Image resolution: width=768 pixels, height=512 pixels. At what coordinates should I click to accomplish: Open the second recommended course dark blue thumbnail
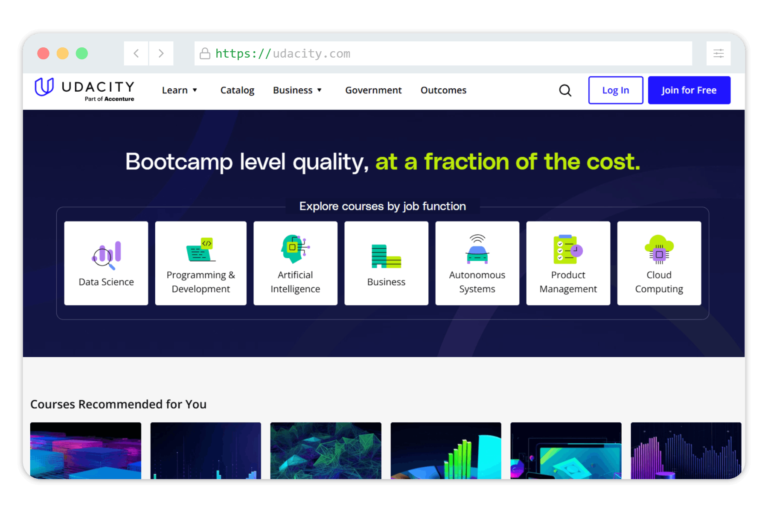(206, 450)
